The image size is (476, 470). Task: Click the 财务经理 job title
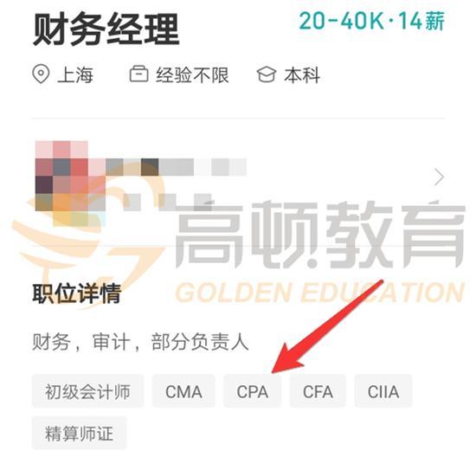pos(106,30)
